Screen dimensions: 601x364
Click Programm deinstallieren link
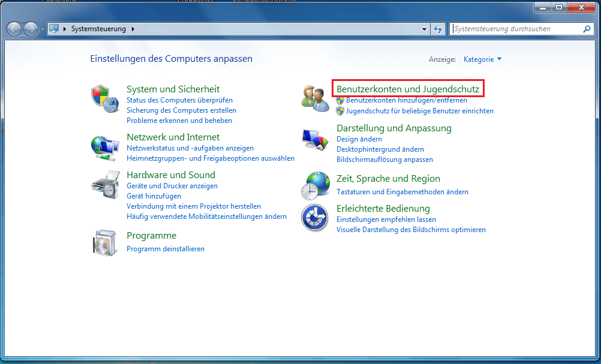point(165,249)
